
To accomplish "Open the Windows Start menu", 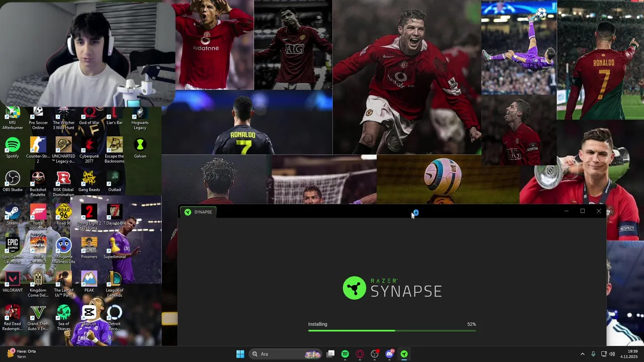I will coord(240,354).
